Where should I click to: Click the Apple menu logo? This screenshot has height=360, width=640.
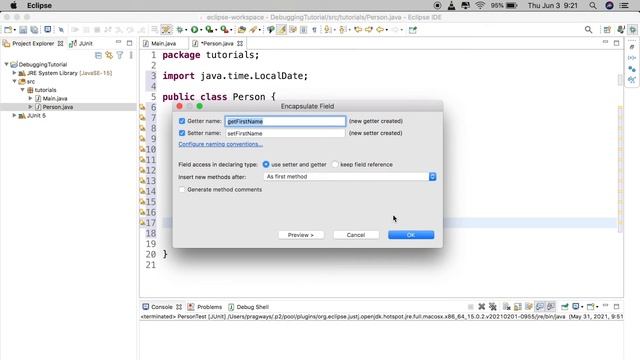coord(13,6)
